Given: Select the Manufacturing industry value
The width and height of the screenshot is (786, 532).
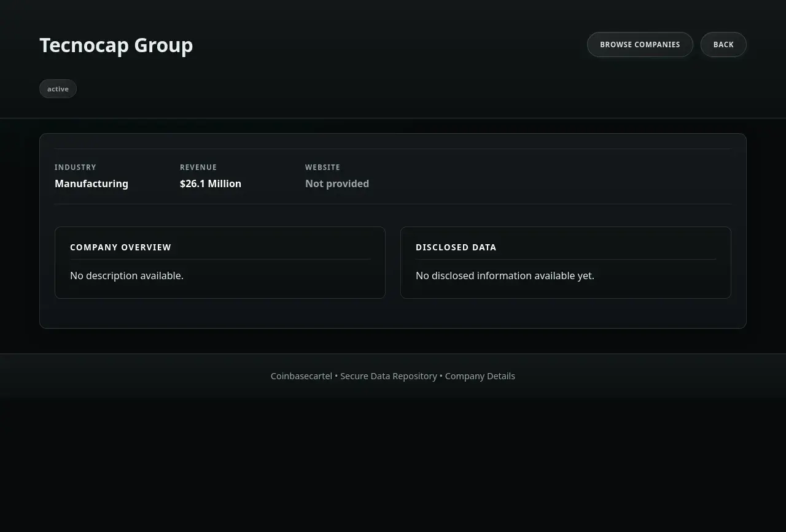Looking at the screenshot, I should [x=91, y=183].
